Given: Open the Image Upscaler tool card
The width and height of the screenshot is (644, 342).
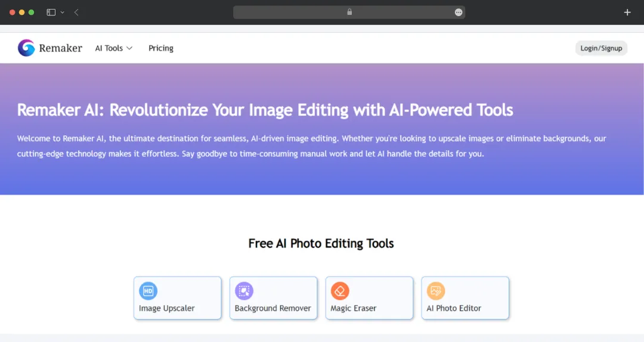Looking at the screenshot, I should [x=178, y=298].
